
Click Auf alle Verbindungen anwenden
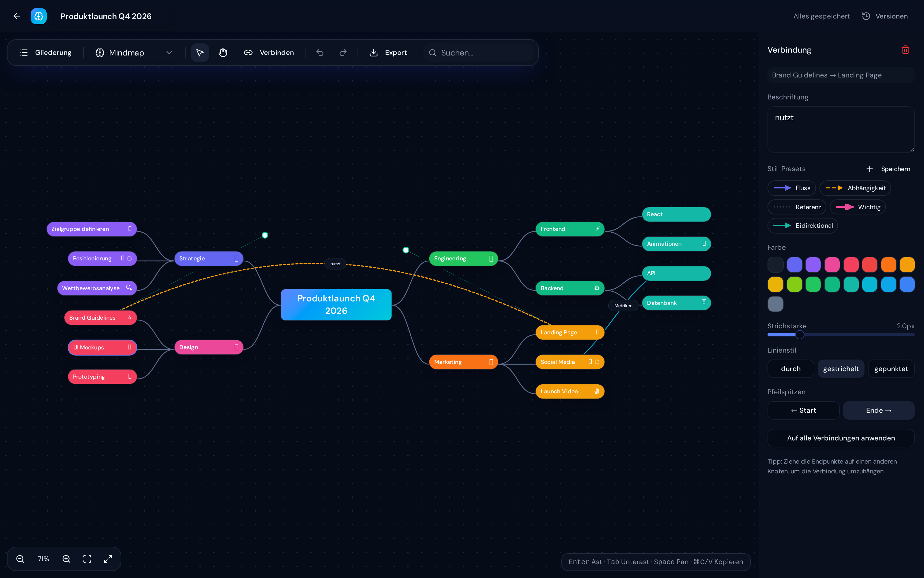click(841, 438)
